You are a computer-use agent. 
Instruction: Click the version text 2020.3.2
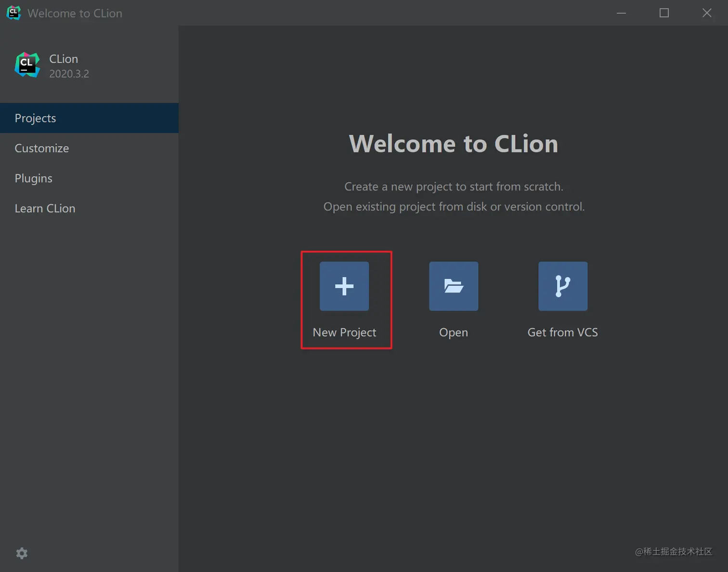[69, 74]
